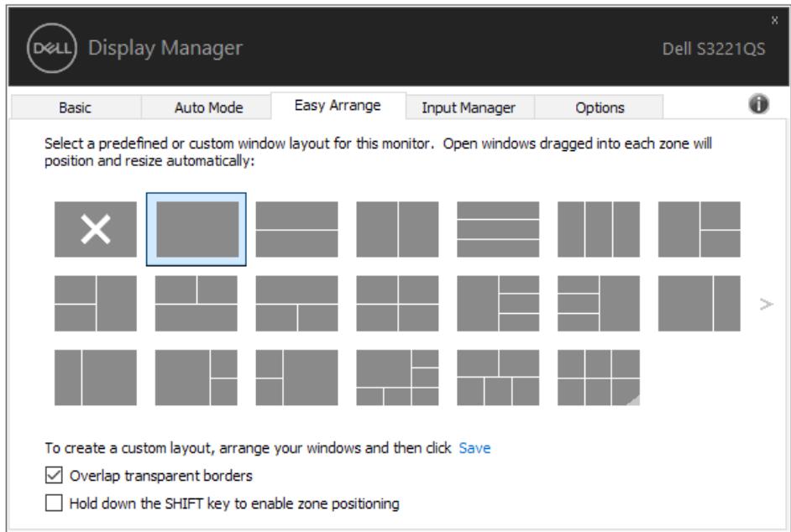Image resolution: width=791 pixels, height=532 pixels.
Task: Choose the two equal vertical columns layout
Action: [397, 229]
